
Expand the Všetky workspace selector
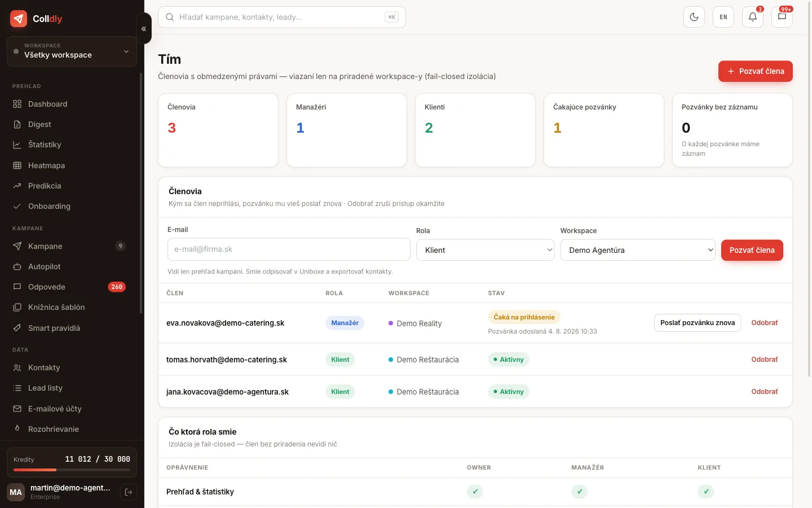72,51
